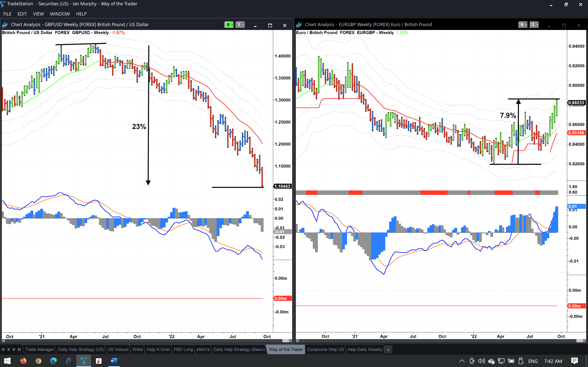Jump to the last workspace tab
588x367 pixels.
pyautogui.click(x=19, y=349)
